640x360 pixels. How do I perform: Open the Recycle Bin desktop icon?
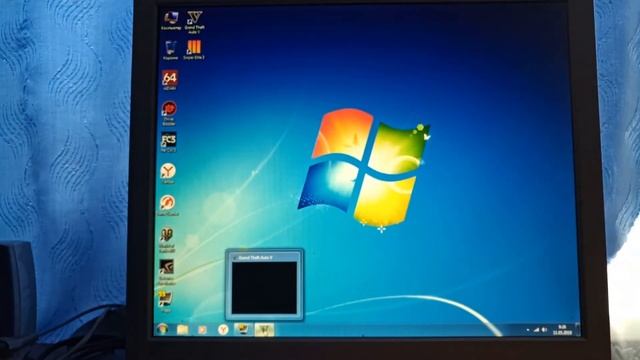(x=171, y=51)
